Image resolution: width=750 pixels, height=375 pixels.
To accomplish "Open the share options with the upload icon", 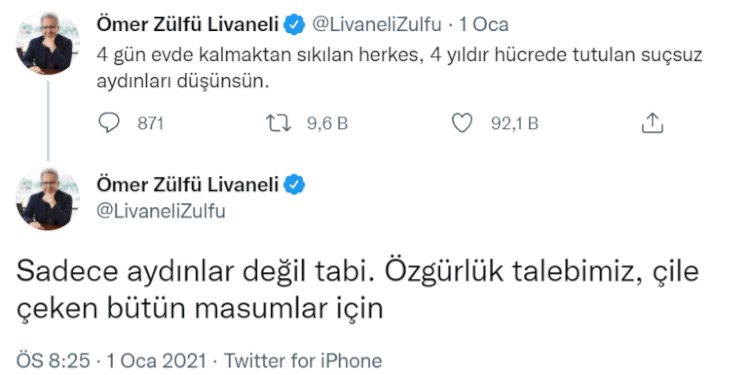I will point(652,123).
